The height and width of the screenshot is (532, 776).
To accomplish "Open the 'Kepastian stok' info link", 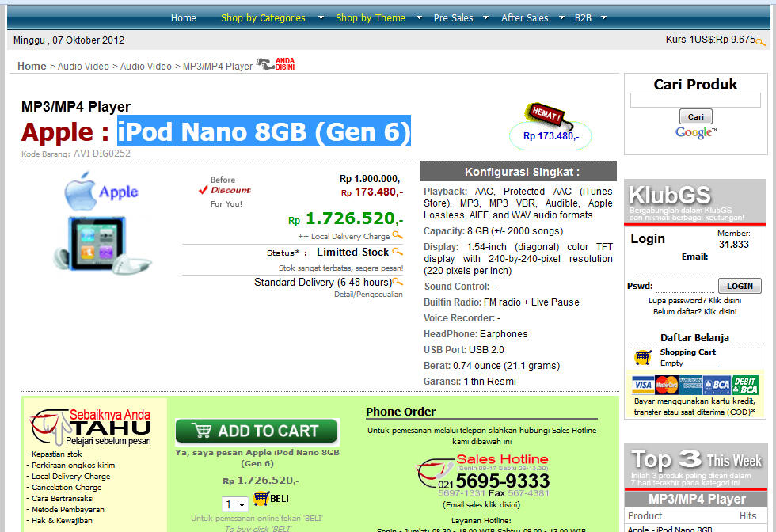I will [56, 454].
